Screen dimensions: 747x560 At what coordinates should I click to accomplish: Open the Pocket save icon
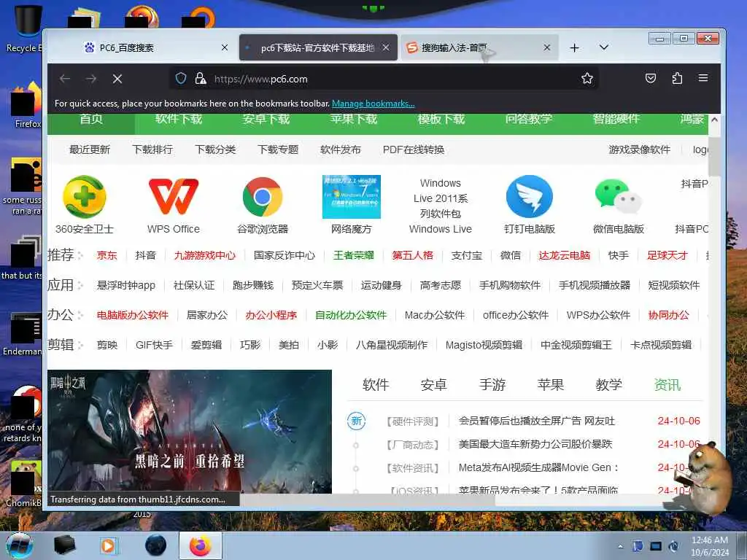point(650,78)
